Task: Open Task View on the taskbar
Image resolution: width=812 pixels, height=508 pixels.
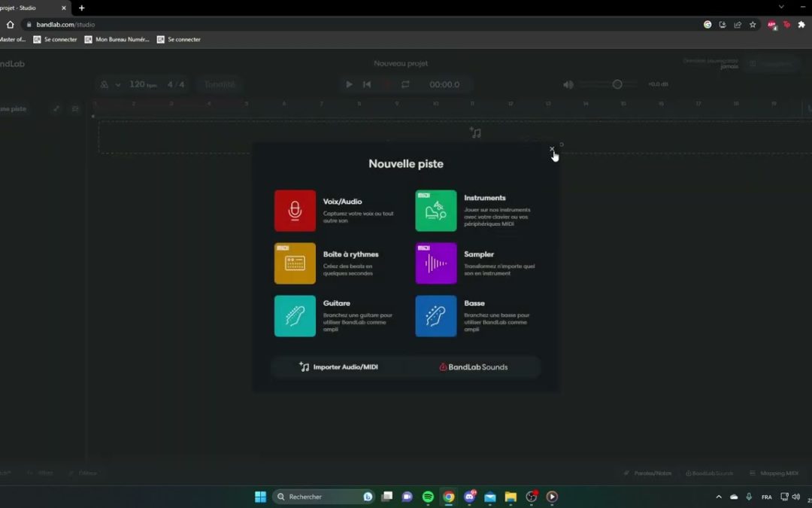Action: pyautogui.click(x=387, y=497)
